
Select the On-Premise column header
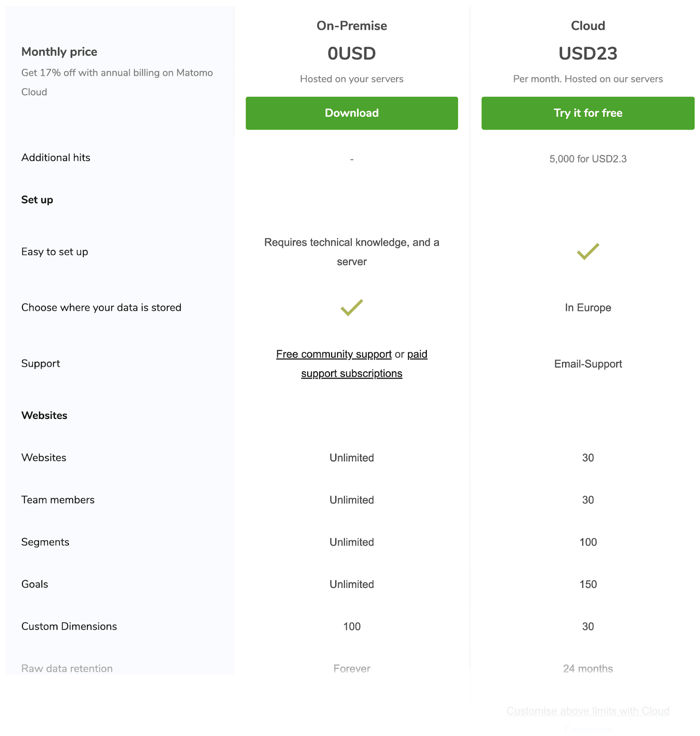(351, 26)
